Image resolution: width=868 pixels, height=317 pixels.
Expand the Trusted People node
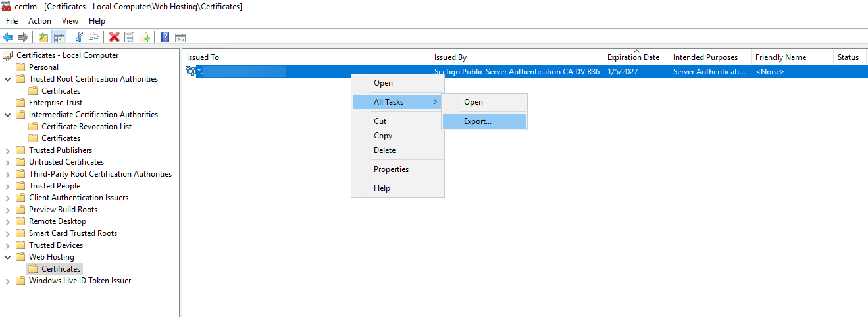click(8, 186)
